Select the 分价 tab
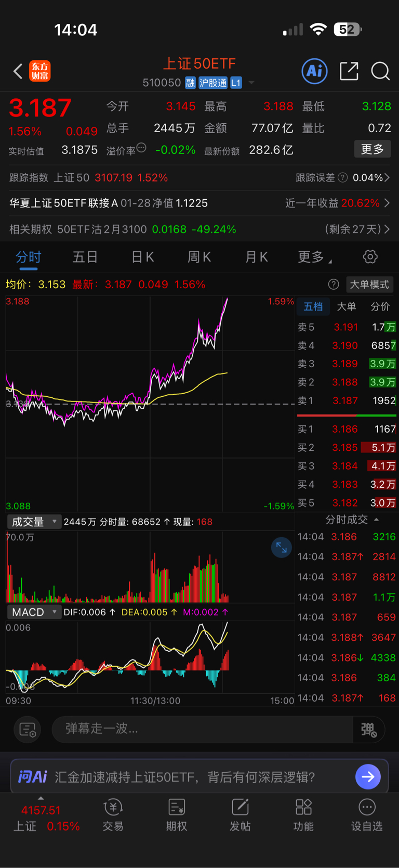 (x=380, y=306)
